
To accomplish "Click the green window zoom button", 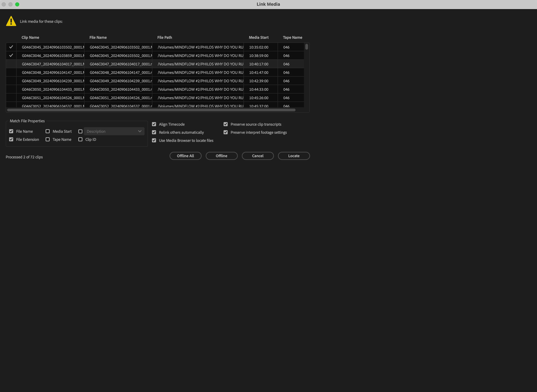I will (x=17, y=4).
